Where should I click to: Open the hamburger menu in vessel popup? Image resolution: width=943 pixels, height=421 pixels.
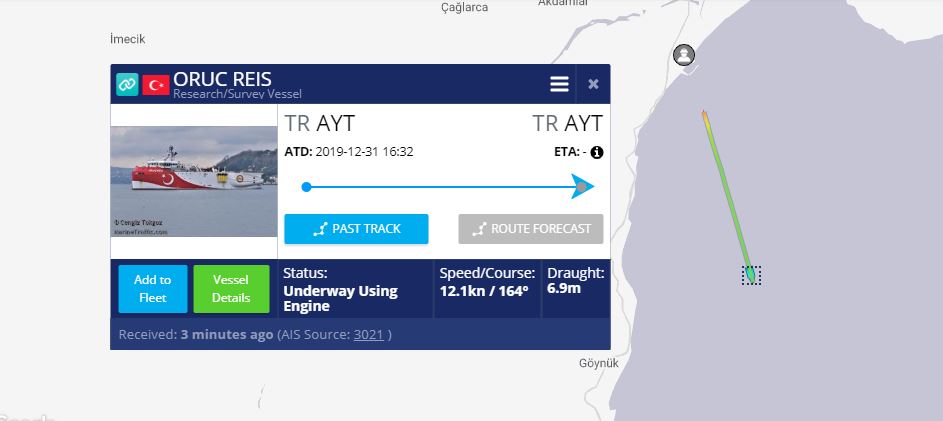[x=559, y=84]
